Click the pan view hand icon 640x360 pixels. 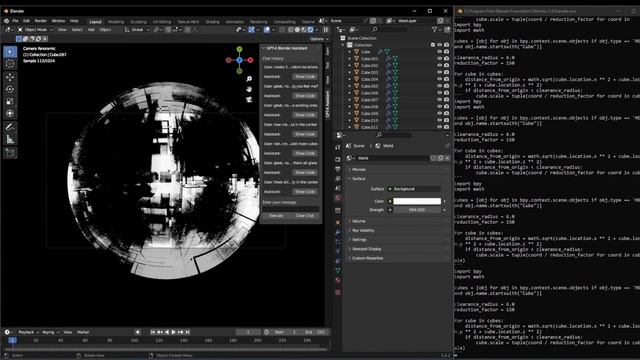(249, 89)
